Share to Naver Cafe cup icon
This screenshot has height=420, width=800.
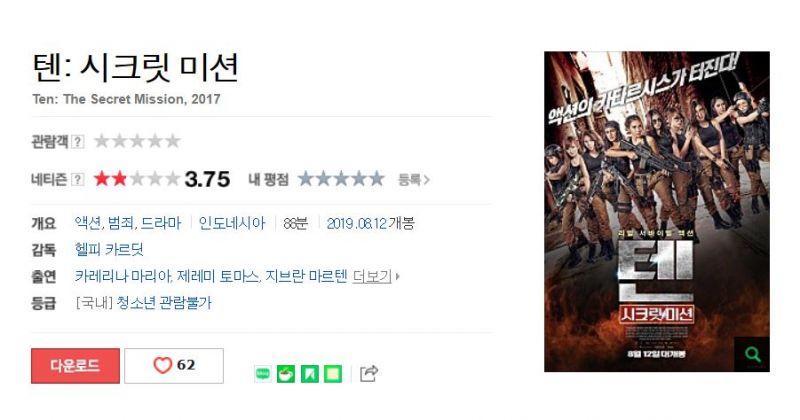click(x=286, y=374)
